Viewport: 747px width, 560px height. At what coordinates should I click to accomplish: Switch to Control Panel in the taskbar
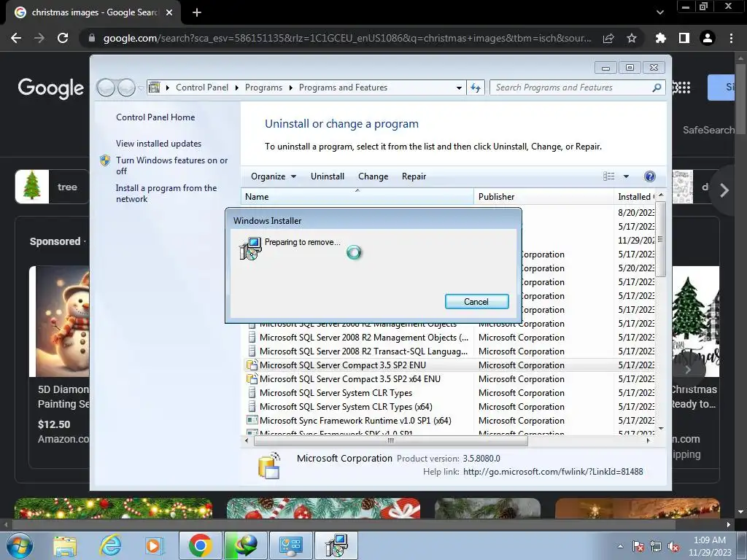tap(291, 545)
